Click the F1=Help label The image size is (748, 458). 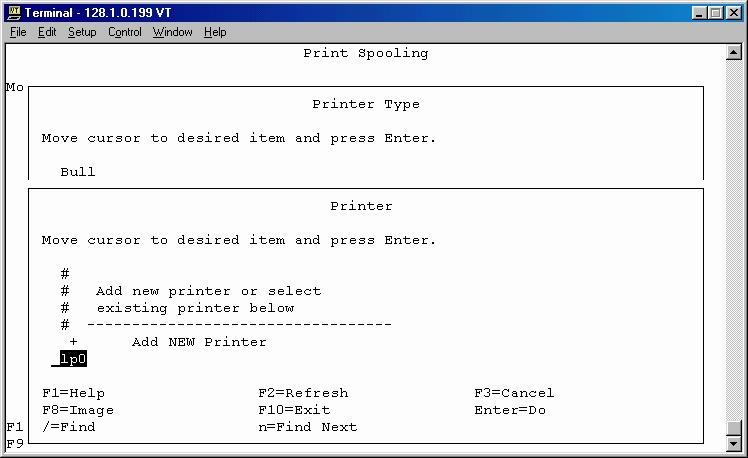point(73,393)
